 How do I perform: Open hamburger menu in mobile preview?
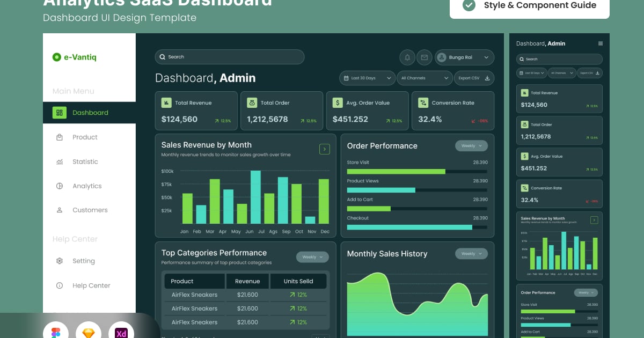(601, 43)
